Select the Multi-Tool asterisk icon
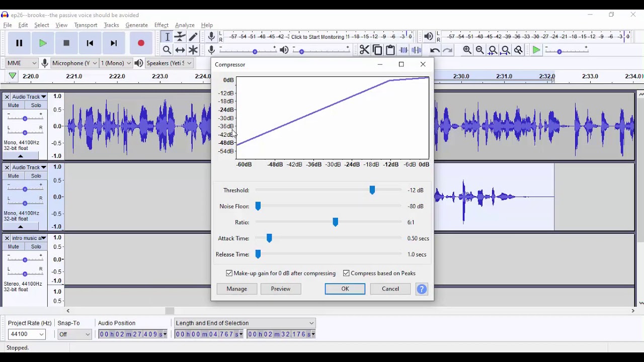The image size is (644, 362). (193, 50)
